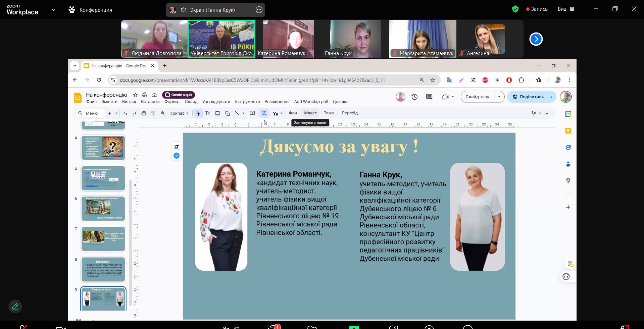Open the Share options dropdown arrow
This screenshot has width=644, height=329.
(551, 97)
